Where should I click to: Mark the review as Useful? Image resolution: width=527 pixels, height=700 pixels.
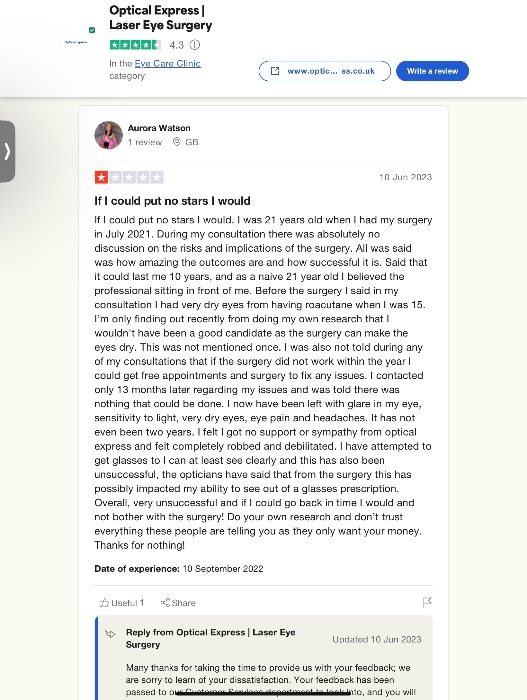(121, 603)
